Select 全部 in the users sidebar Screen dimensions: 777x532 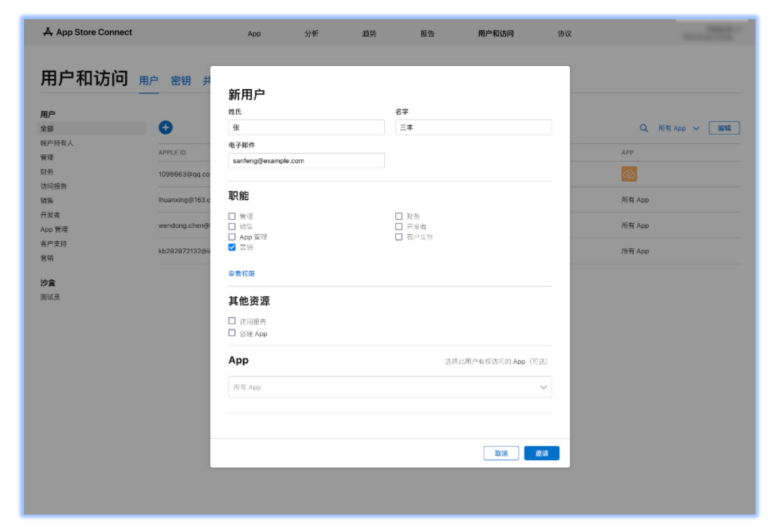click(x=91, y=129)
